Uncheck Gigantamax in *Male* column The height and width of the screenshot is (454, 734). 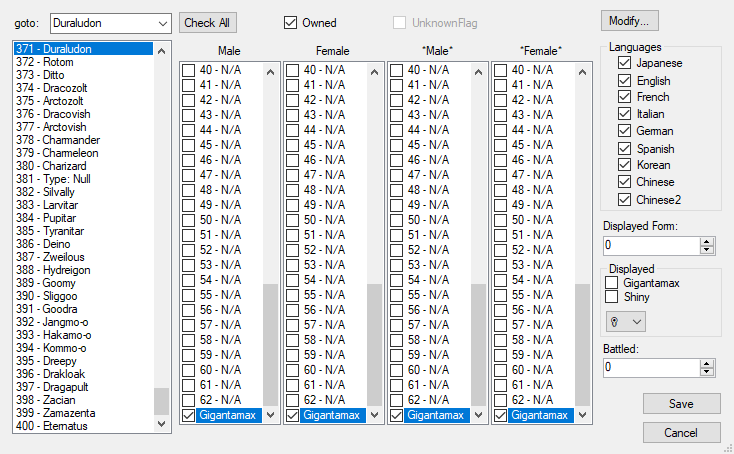point(396,415)
